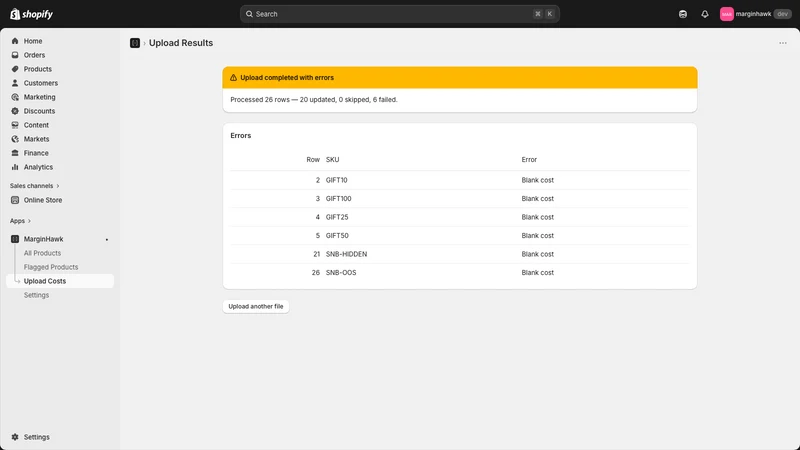Click the Online Store icon
Image resolution: width=800 pixels, height=450 pixels.
pyautogui.click(x=15, y=200)
